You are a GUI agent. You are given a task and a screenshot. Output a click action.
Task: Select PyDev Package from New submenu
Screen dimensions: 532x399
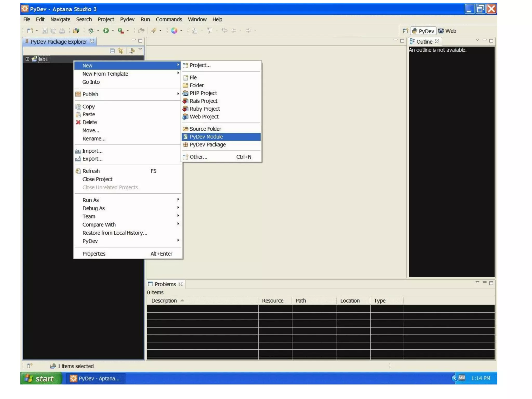click(221, 145)
